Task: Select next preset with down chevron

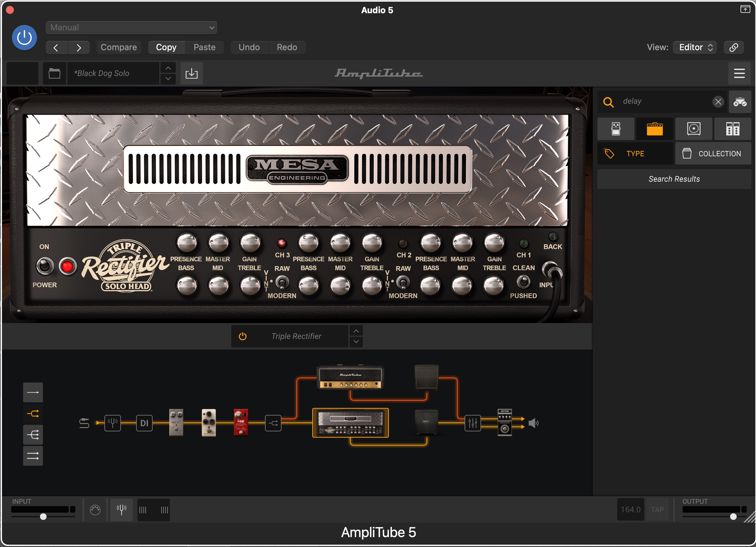Action: point(168,79)
